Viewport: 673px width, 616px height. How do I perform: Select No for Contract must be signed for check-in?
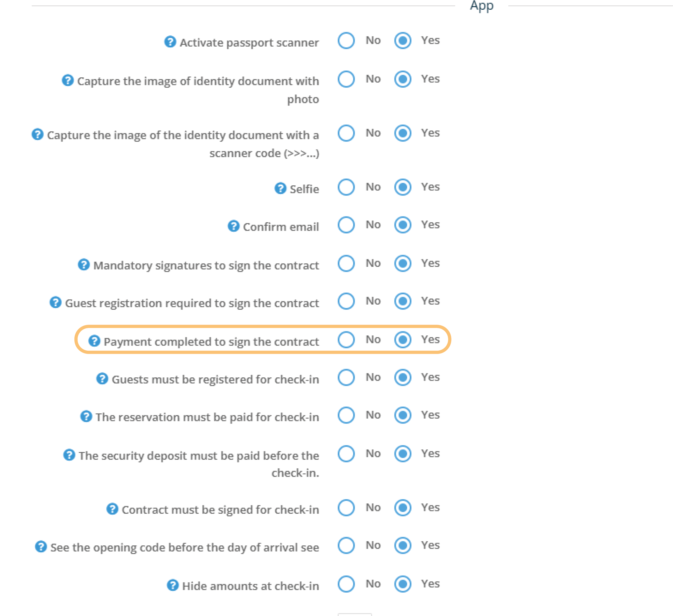point(346,508)
